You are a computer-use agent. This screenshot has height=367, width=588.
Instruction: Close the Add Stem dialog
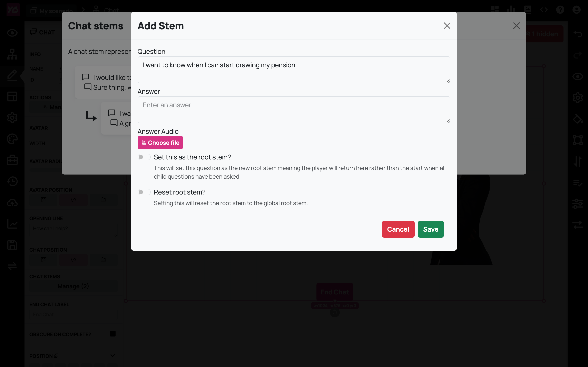pyautogui.click(x=447, y=26)
